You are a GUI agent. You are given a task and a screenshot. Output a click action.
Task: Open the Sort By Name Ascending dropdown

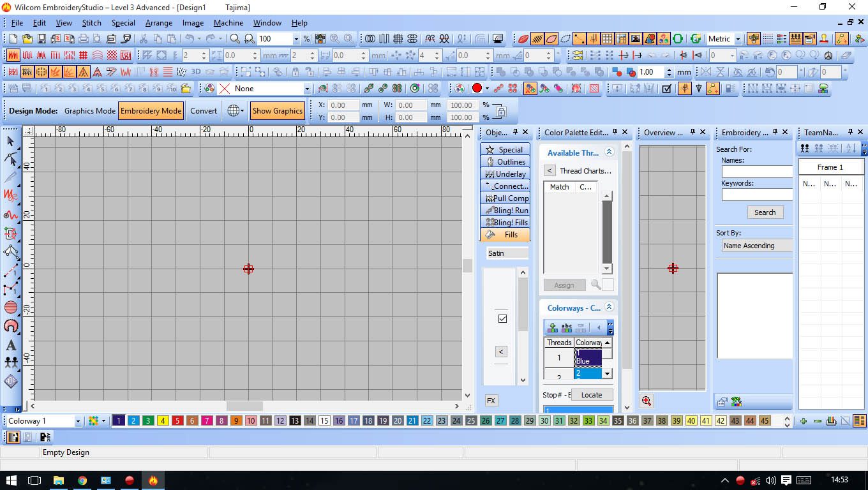757,246
